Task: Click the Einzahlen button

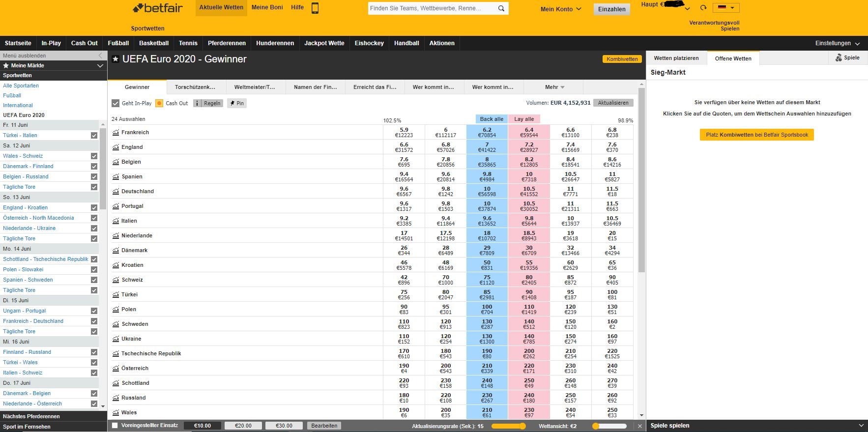Action: [x=611, y=9]
